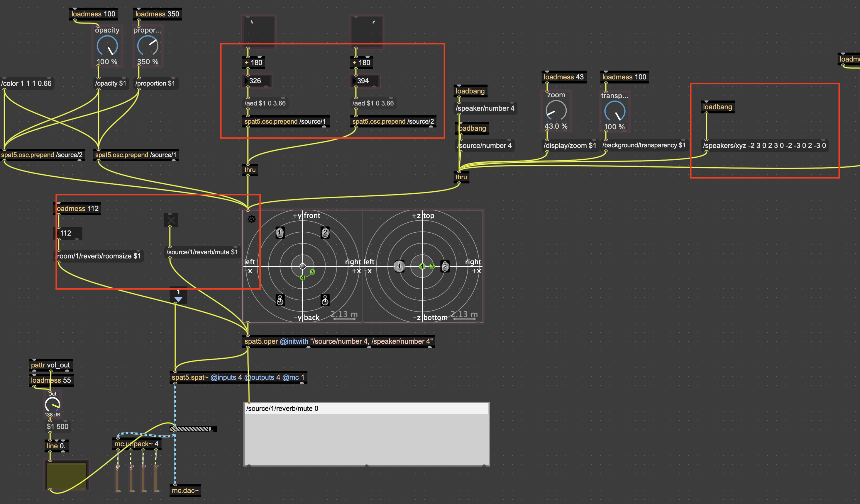Click the Out gain dial
Image resolution: width=860 pixels, height=504 pixels.
pos(52,405)
